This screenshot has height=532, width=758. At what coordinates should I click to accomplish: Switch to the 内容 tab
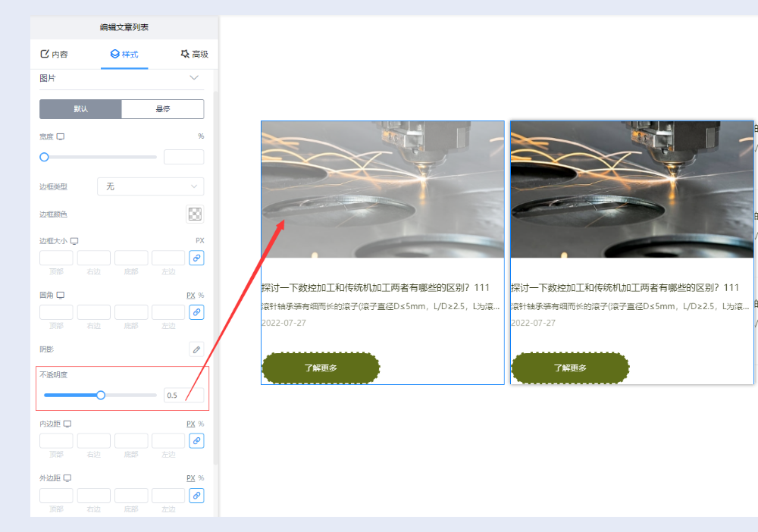point(54,55)
